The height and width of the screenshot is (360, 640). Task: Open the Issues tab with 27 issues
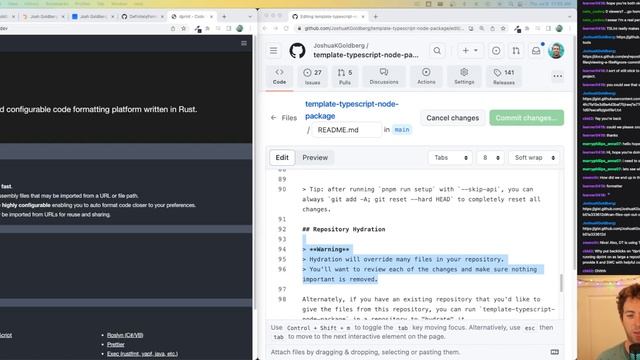(x=312, y=76)
